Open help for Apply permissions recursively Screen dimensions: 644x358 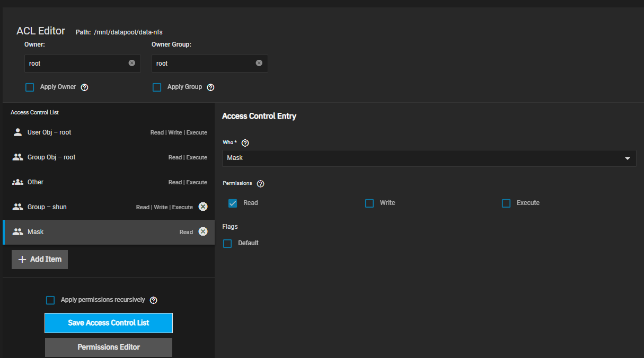[x=153, y=300]
